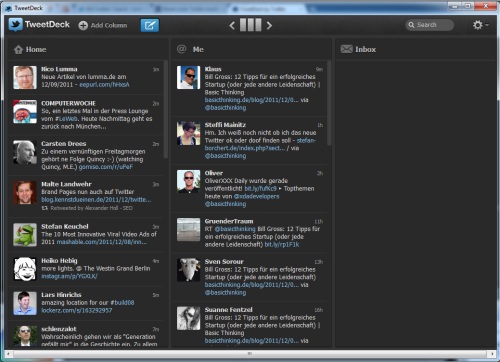Select the Home column header
This screenshot has width=500, height=362.
87,49
